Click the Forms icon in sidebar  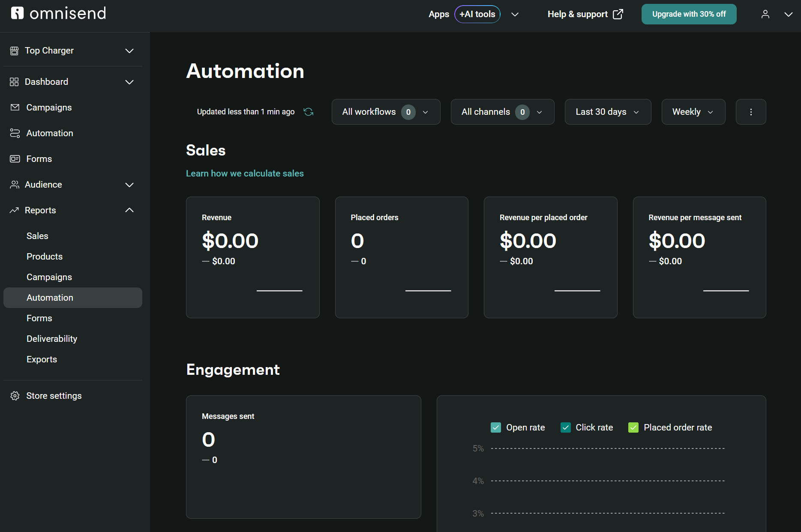15,159
